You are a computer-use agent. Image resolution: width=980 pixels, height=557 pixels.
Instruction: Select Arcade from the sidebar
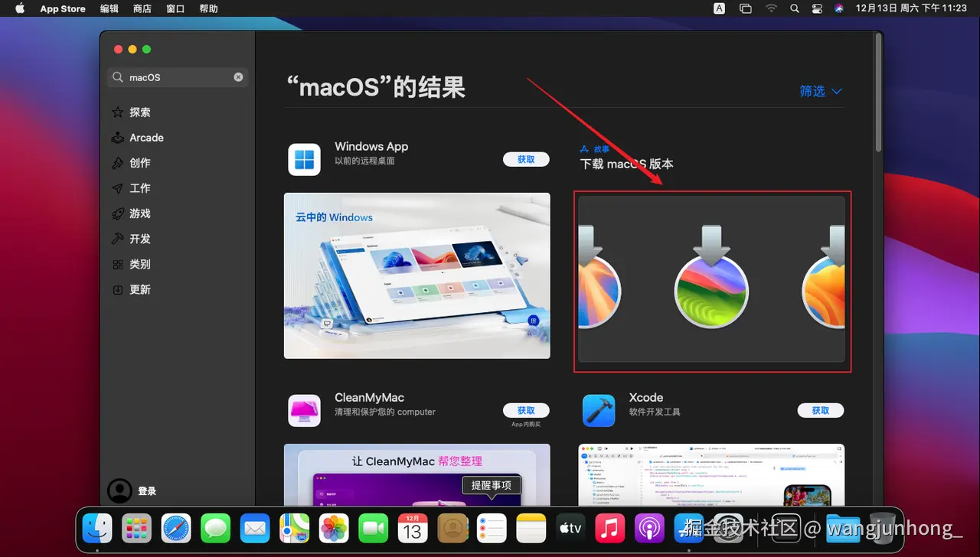[x=145, y=137]
